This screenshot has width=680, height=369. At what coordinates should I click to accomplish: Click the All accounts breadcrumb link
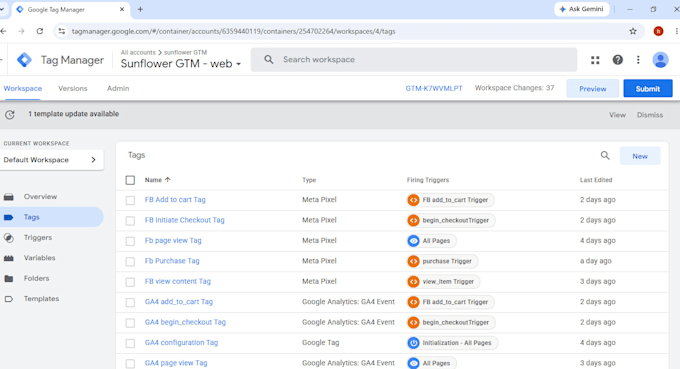pos(138,52)
